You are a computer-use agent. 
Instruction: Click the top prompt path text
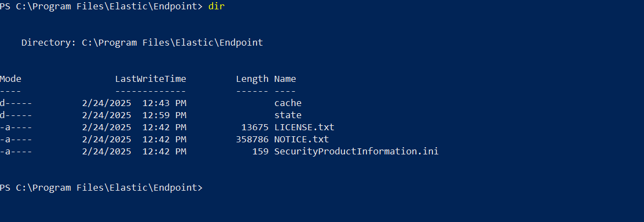101,7
